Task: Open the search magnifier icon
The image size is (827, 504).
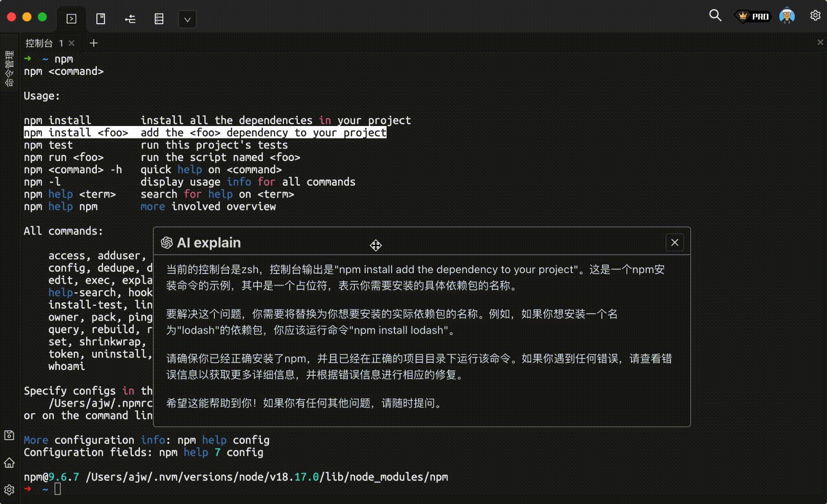Action: (715, 16)
